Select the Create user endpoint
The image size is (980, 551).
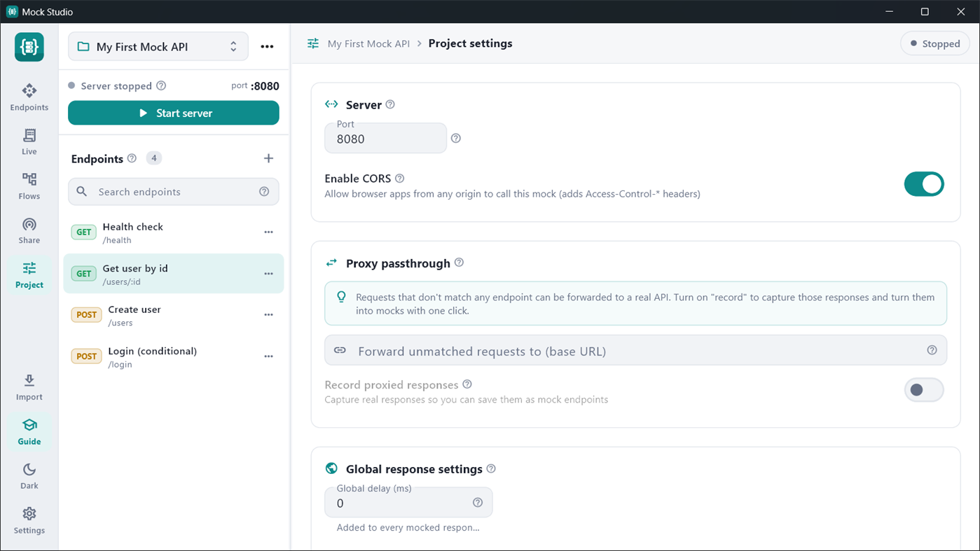(174, 315)
